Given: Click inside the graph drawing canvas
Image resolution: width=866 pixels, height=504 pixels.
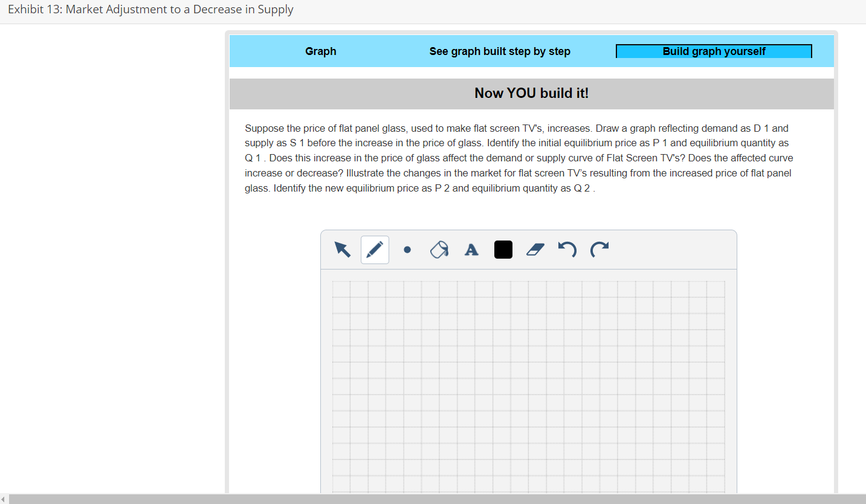Looking at the screenshot, I should click(x=529, y=387).
